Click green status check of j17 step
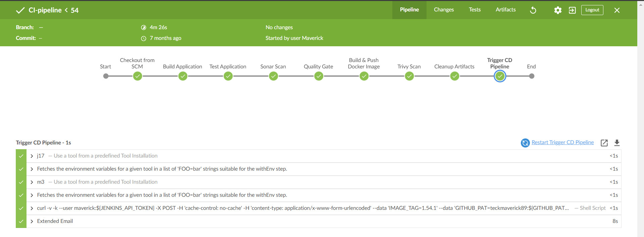Screen dimensions: 644x237 pyautogui.click(x=21, y=156)
